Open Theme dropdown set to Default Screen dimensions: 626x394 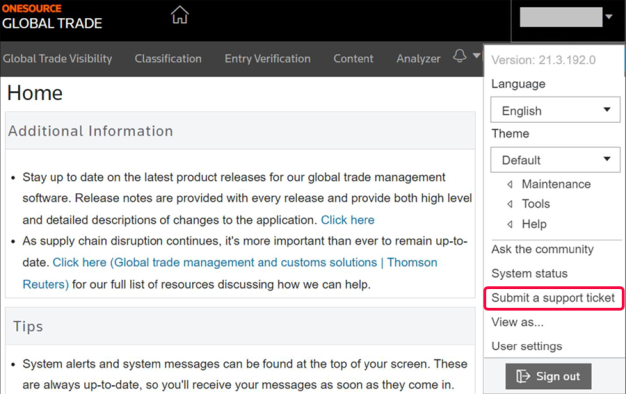click(x=555, y=160)
